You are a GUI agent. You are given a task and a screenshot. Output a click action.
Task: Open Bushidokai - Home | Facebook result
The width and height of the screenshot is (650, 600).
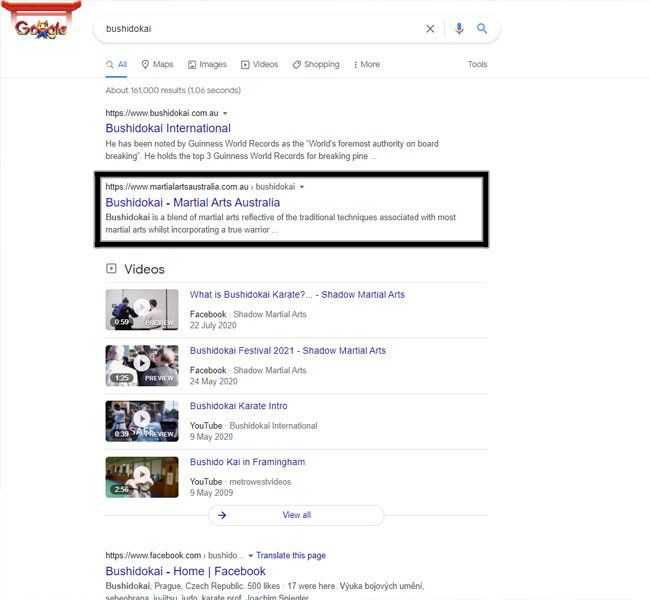pyautogui.click(x=185, y=571)
